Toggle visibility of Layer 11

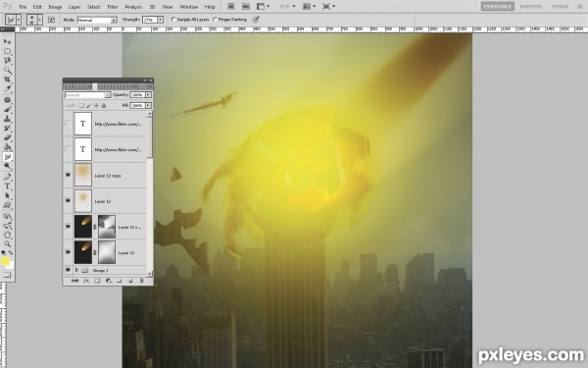click(68, 252)
